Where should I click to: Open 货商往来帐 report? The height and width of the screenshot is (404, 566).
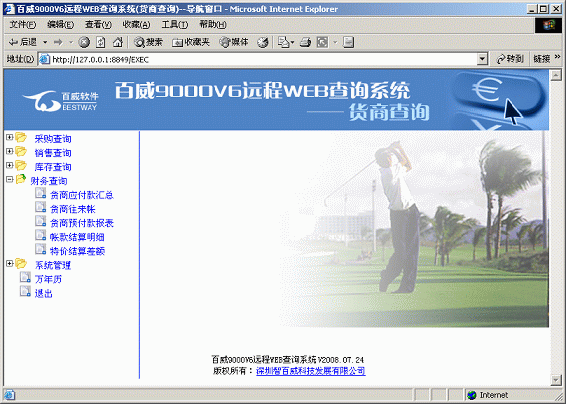tap(73, 209)
